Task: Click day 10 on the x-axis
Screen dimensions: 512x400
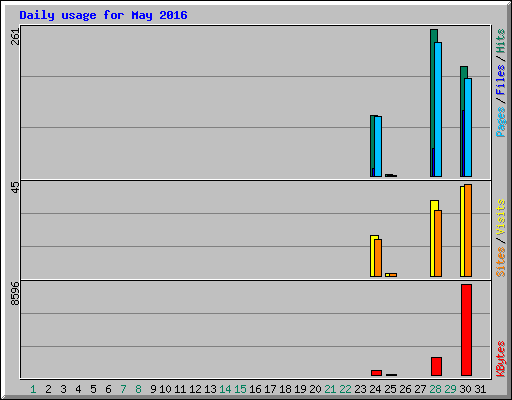Action: click(x=165, y=389)
